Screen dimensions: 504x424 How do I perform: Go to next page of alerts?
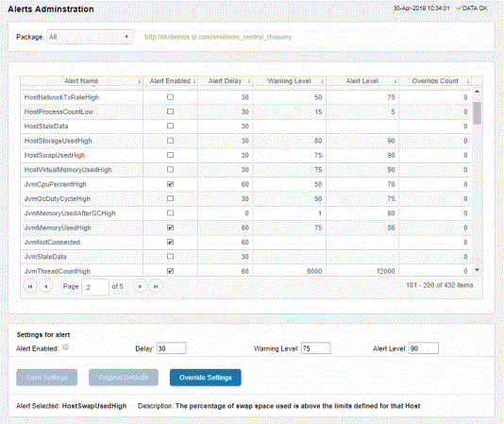pos(140,286)
